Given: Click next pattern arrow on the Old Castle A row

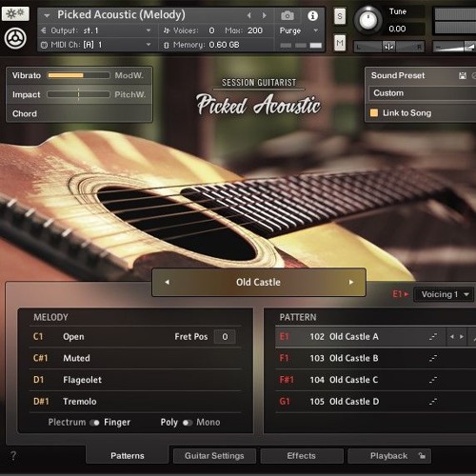Looking at the screenshot, I should click(462, 337).
